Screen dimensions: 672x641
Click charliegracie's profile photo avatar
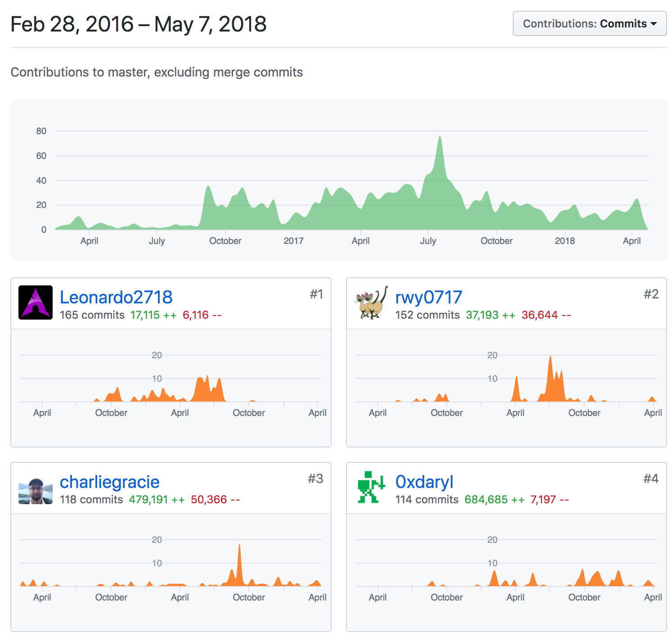point(36,487)
